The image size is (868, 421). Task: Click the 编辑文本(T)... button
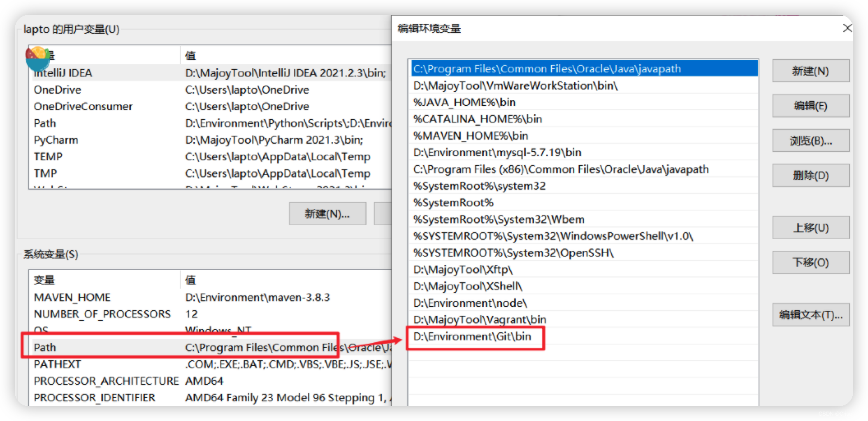click(x=810, y=315)
